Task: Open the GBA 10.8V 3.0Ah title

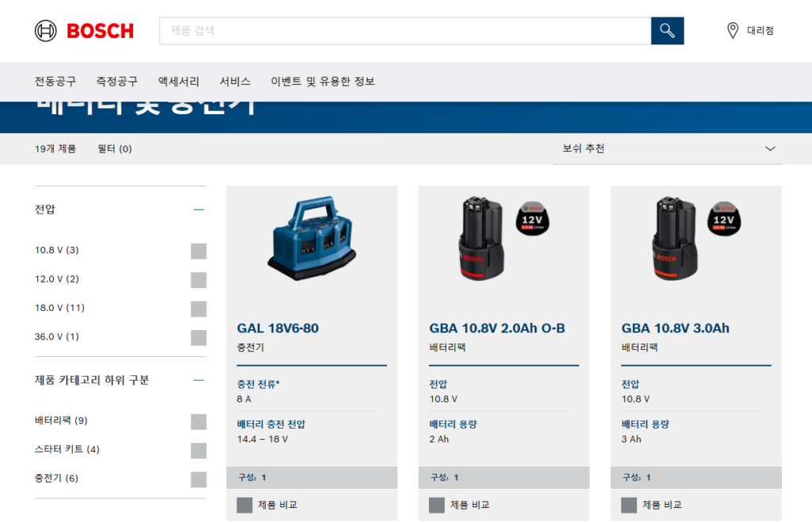Action: click(x=676, y=328)
